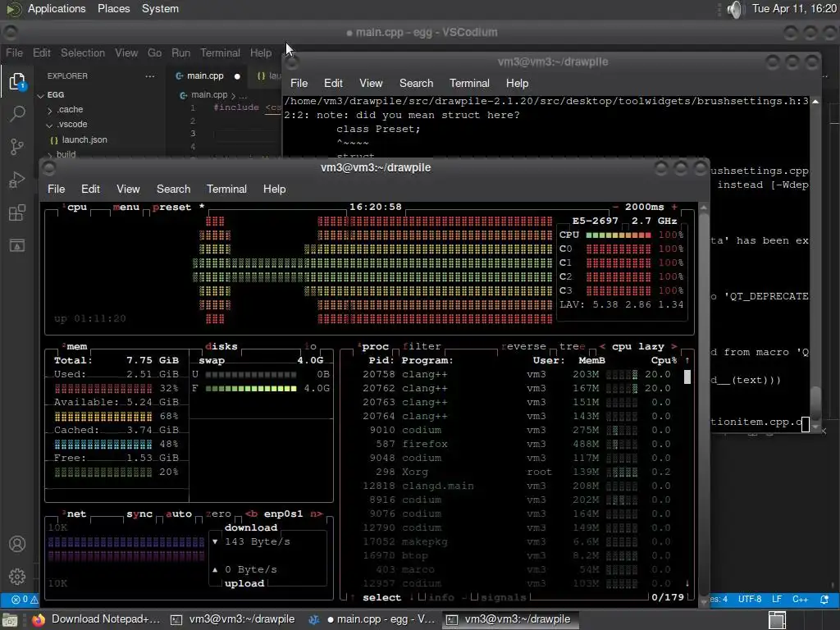Open btop preset selector in cpu box
The height and width of the screenshot is (630, 840).
click(x=171, y=208)
